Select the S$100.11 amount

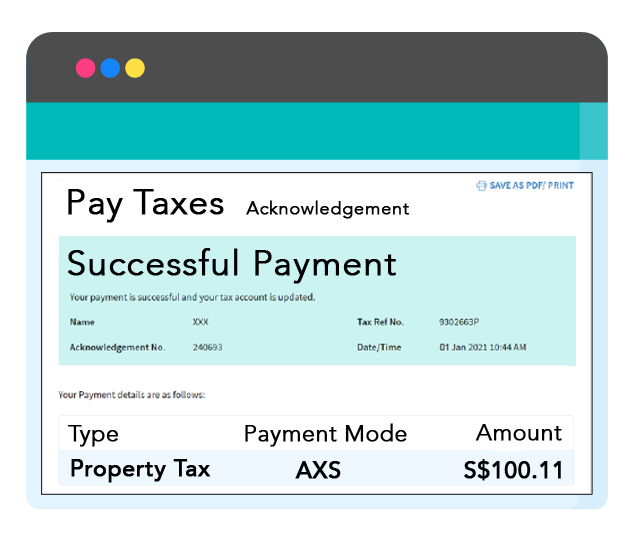pyautogui.click(x=513, y=470)
